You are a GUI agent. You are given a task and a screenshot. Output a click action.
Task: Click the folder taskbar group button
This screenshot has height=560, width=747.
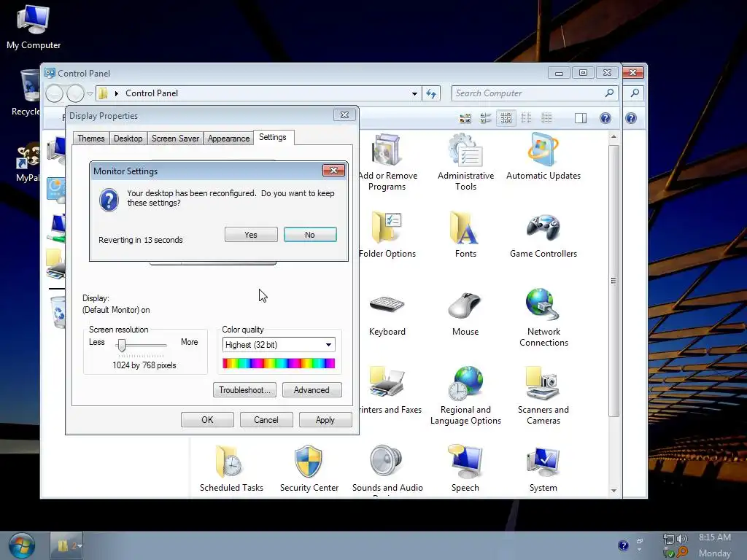pos(68,545)
